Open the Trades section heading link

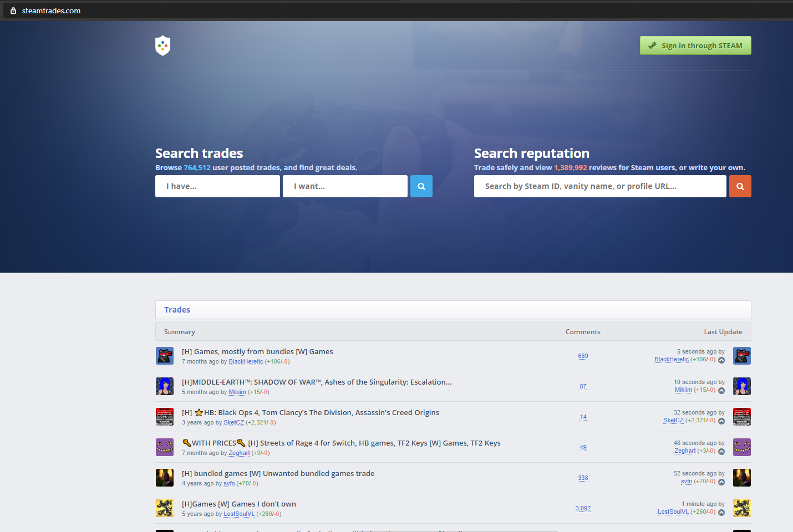tap(177, 310)
